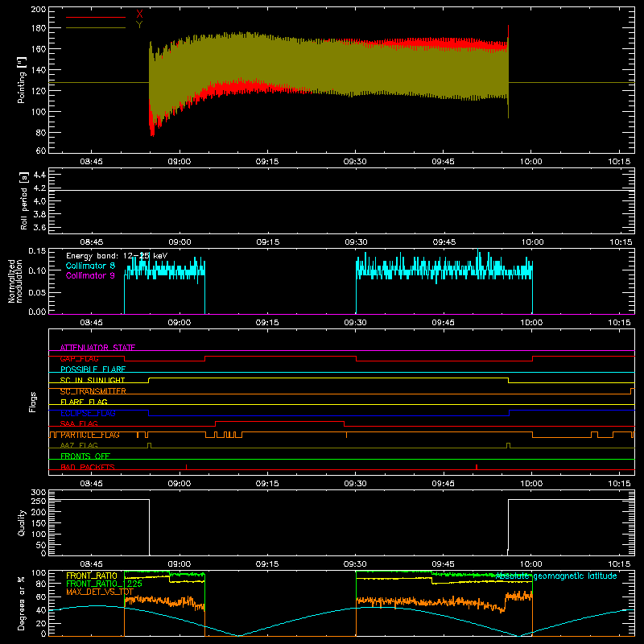
Task: Click the orange MAX_DET_VS_TOT legend label
Action: (100, 592)
